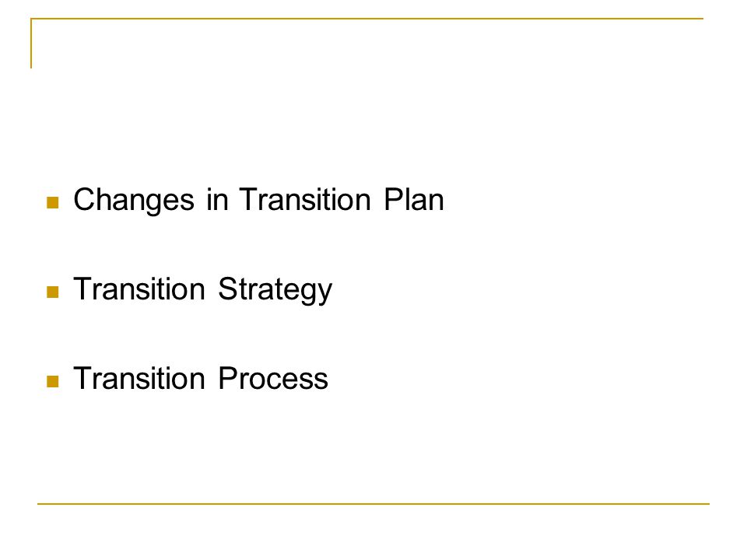Click the letter C starting Changes
Image resolution: width=747 pixels, height=560 pixels.
pyautogui.click(x=84, y=199)
